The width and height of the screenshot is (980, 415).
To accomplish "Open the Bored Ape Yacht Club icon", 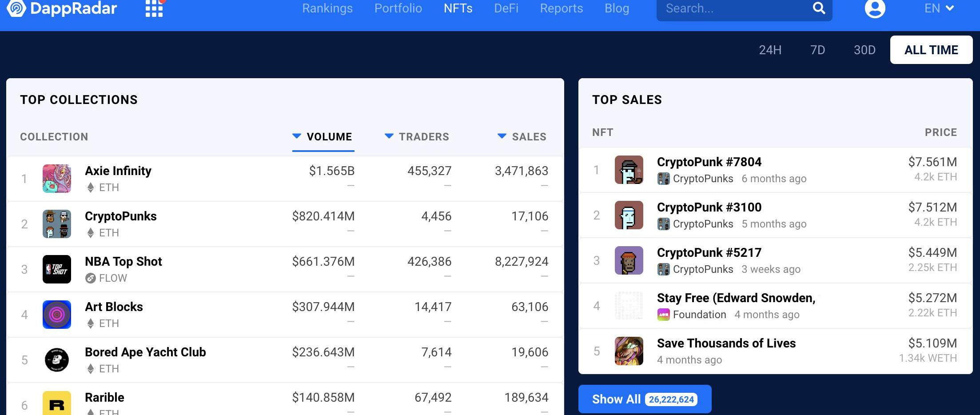I will click(x=57, y=360).
